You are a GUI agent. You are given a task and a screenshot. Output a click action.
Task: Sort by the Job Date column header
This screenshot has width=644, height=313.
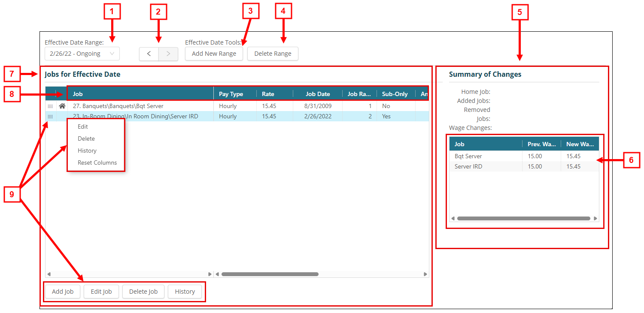[318, 94]
